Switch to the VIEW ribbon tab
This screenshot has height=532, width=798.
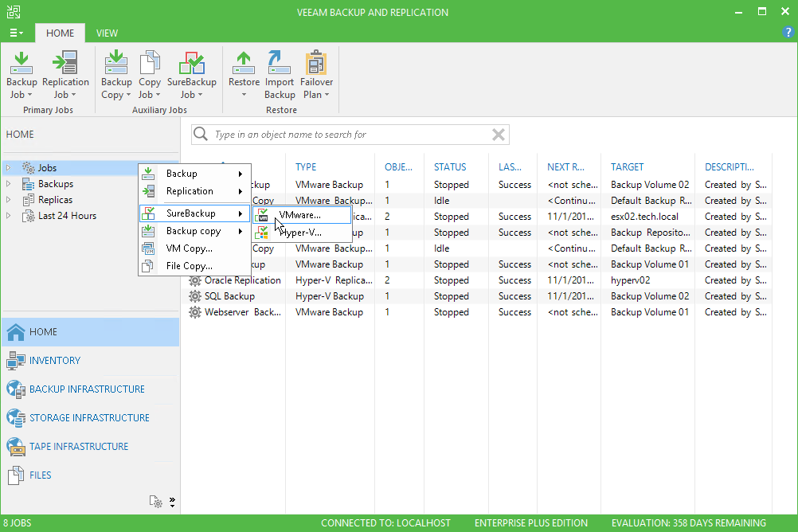point(107,33)
